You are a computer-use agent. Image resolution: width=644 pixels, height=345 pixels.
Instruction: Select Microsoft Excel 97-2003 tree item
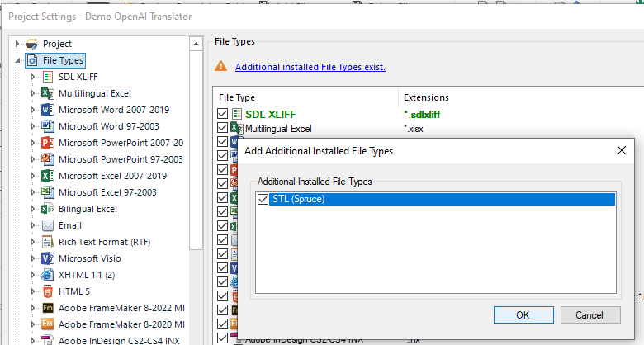click(x=107, y=192)
